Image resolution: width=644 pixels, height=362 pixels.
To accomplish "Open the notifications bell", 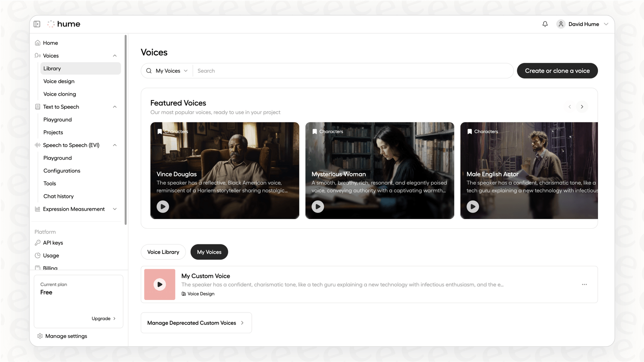I will coord(545,24).
